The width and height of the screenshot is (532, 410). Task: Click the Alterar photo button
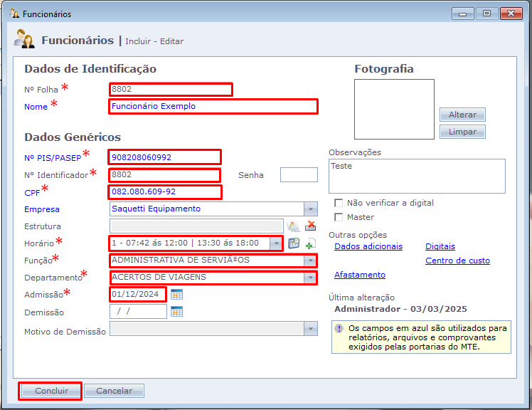tap(462, 115)
